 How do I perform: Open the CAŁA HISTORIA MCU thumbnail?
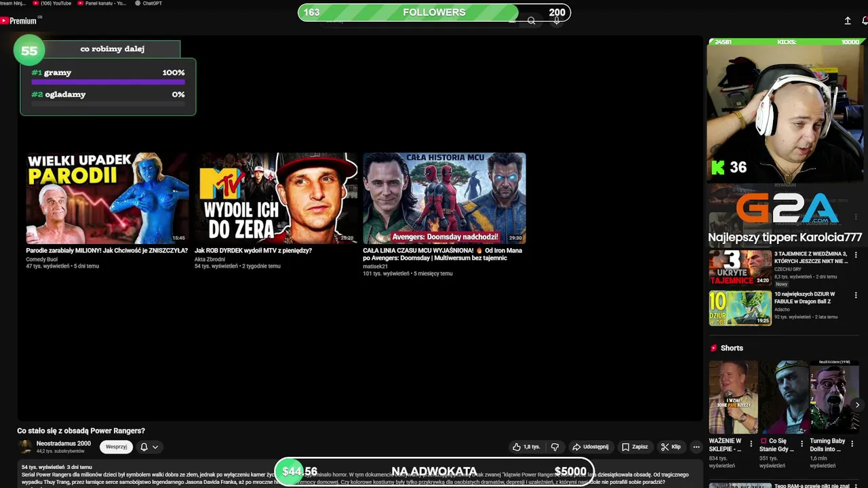(444, 198)
